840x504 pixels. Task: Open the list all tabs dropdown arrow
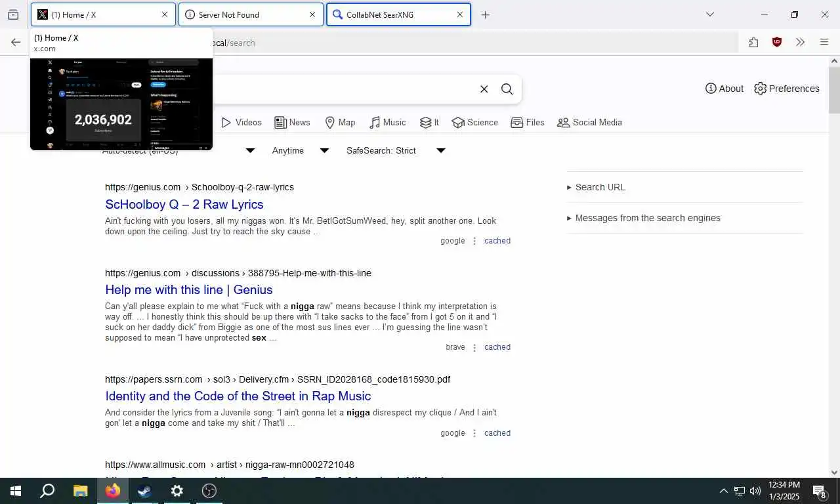(709, 14)
